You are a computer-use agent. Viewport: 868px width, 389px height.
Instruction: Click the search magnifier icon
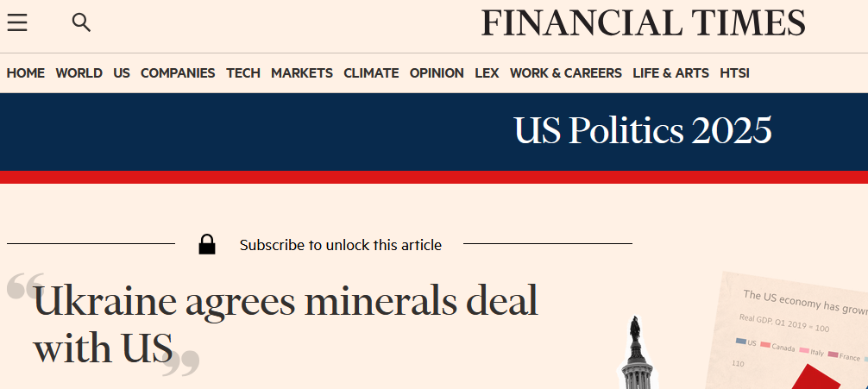tap(81, 23)
